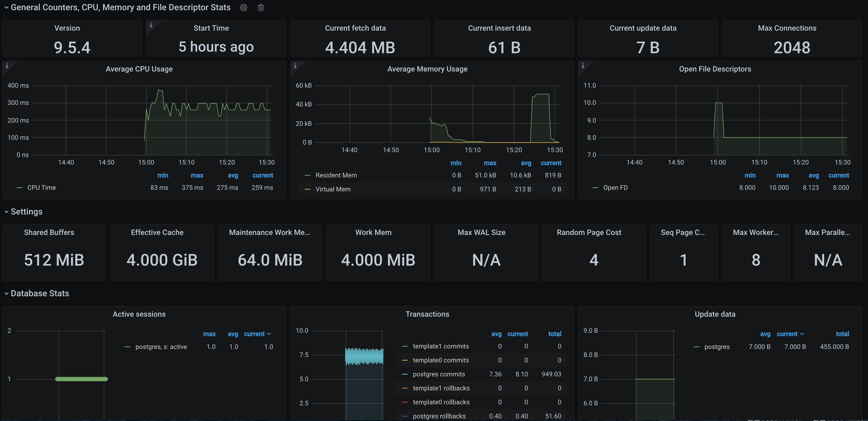The width and height of the screenshot is (868, 421).
Task: Toggle Virtual Mem series visibility
Action: coord(333,189)
